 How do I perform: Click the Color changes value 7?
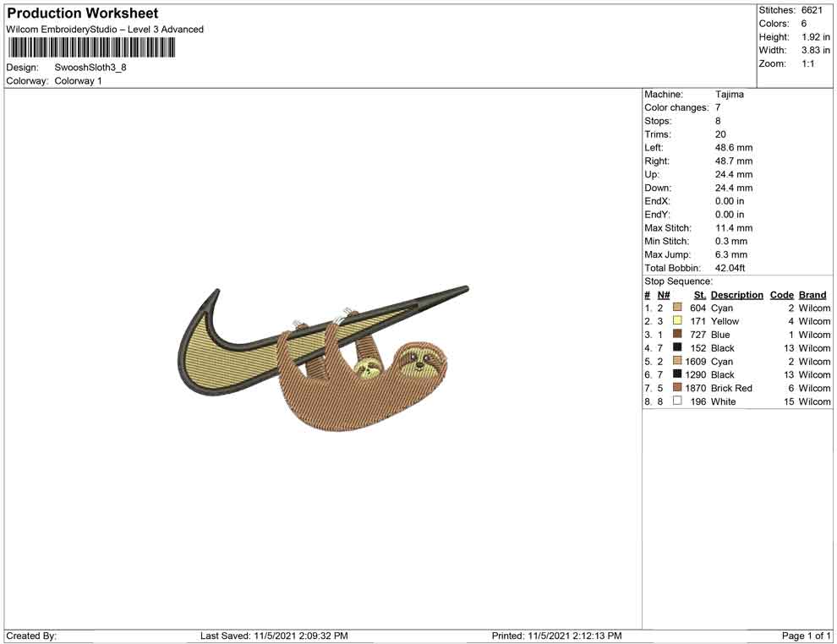718,108
